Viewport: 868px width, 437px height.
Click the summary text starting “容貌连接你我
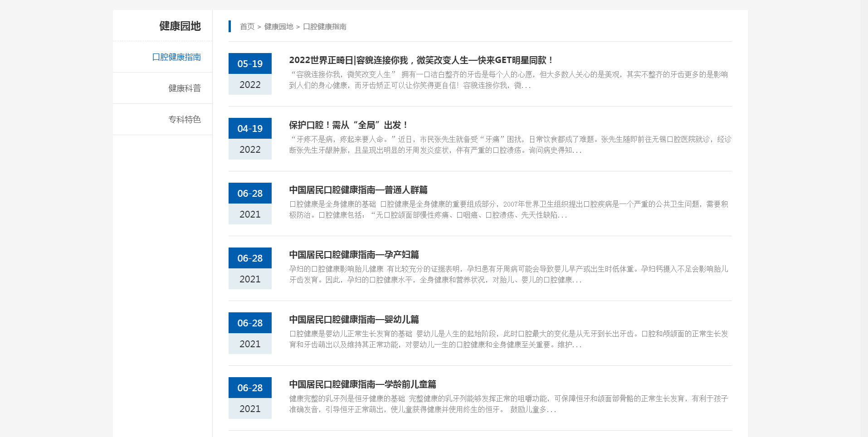[x=508, y=80]
